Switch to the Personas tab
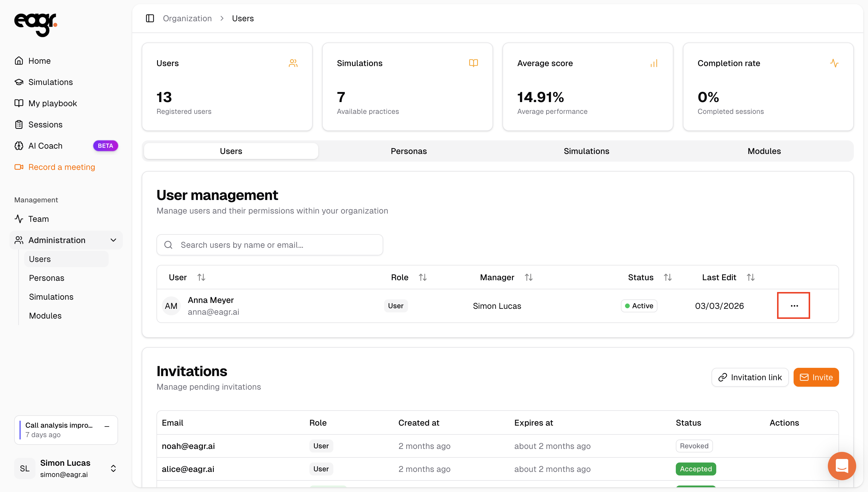Viewport: 868px width, 492px height. point(409,151)
